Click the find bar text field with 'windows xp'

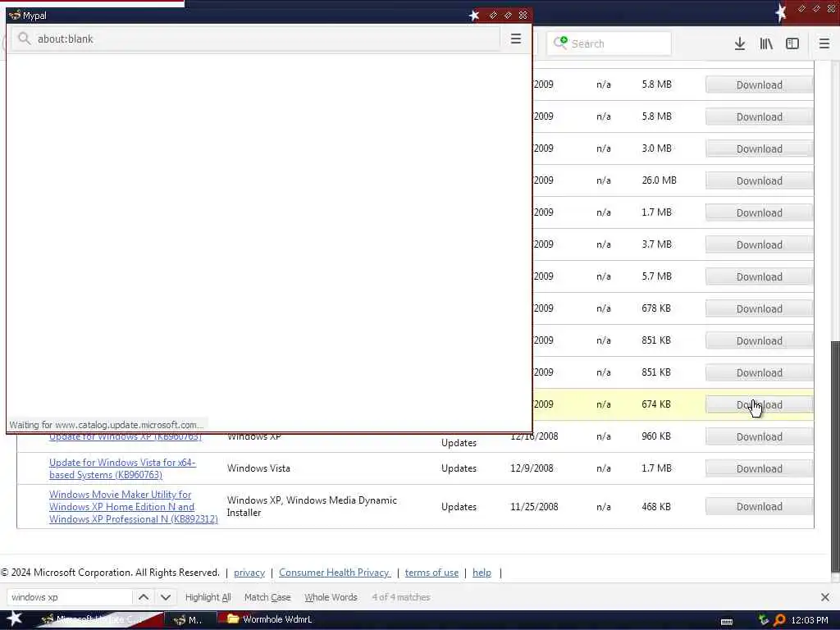(x=70, y=597)
